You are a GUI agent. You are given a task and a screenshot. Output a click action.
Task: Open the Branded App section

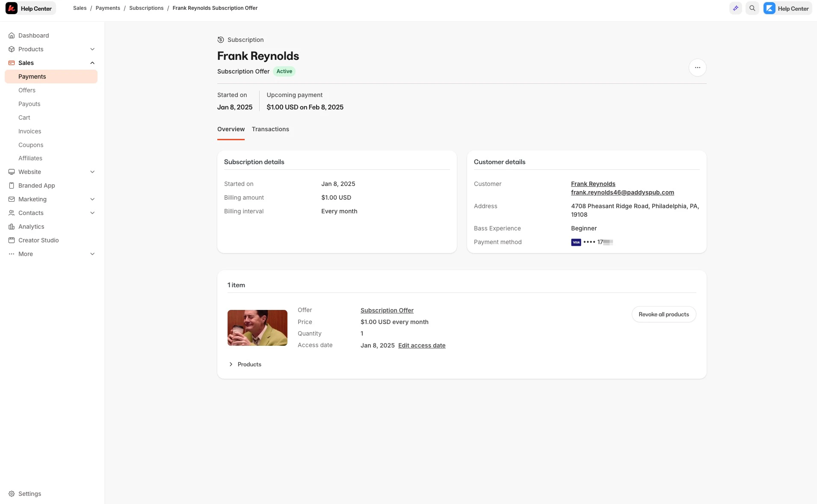click(36, 186)
